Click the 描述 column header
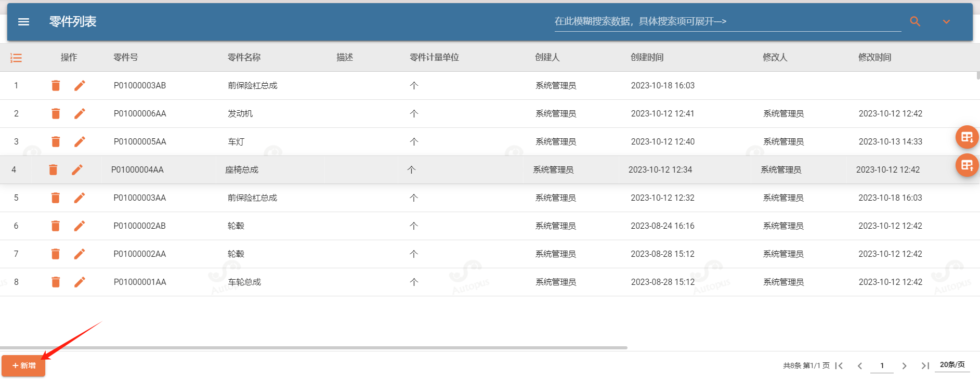Viewport: 980px width, 379px height. click(345, 57)
